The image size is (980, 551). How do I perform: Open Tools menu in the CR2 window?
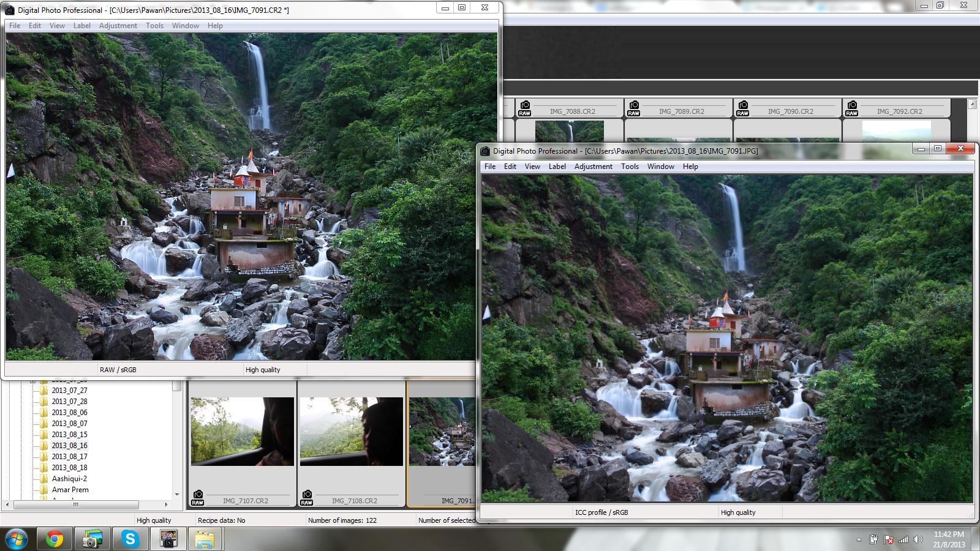pos(154,26)
